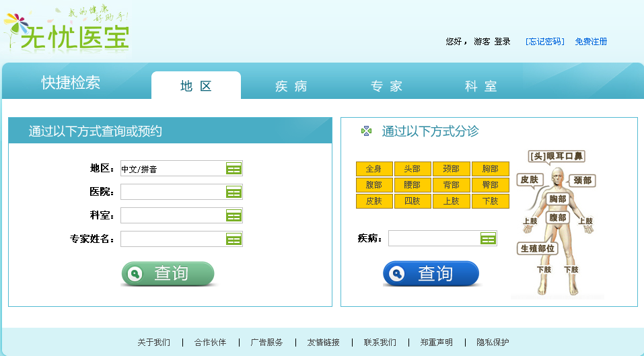Click the green list icon beside 科室 field
The height and width of the screenshot is (356, 644).
[234, 216]
